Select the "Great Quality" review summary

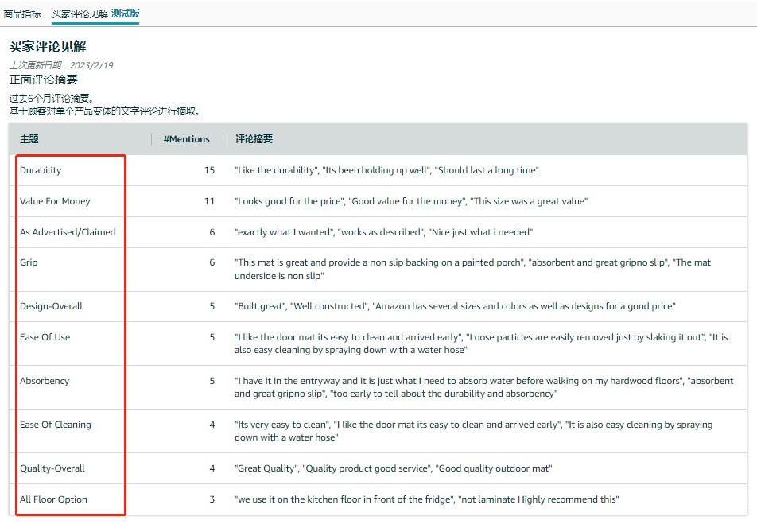tap(394, 468)
